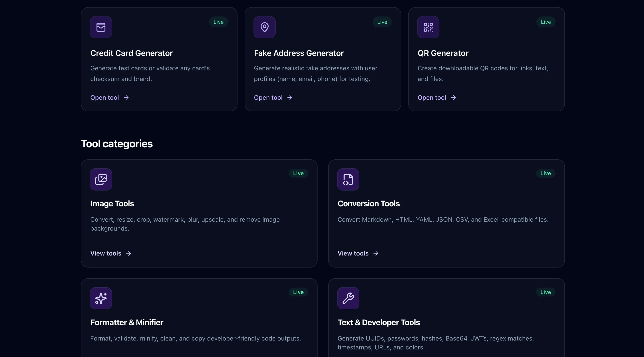
Task: Open the Text & Developer Tools heading
Action: (x=378, y=323)
